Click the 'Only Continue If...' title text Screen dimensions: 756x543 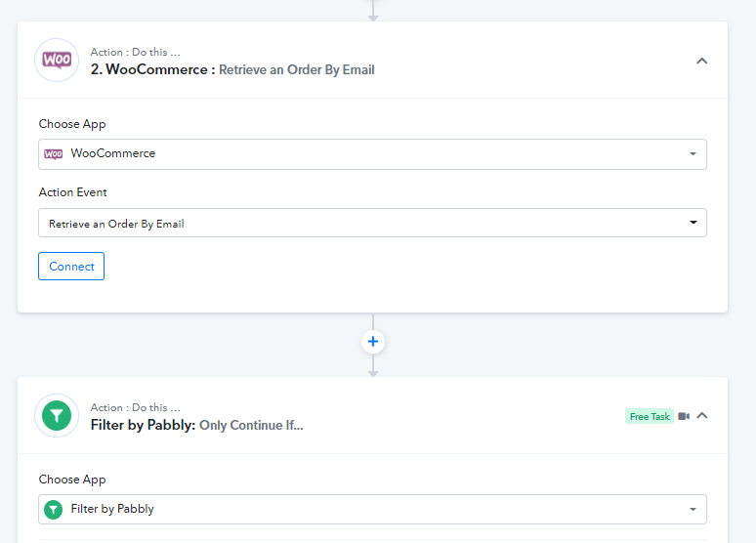[x=251, y=426]
